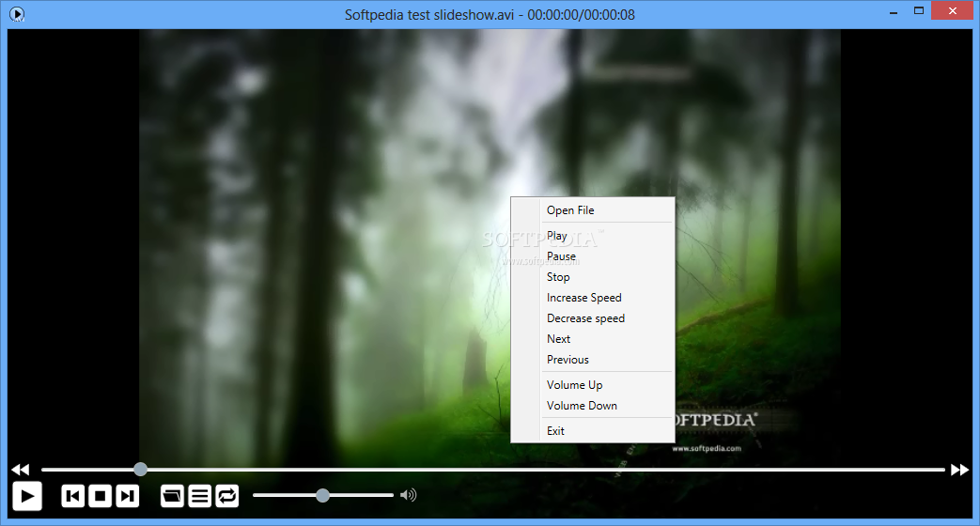Click the player app icon in the title bar

click(17, 14)
